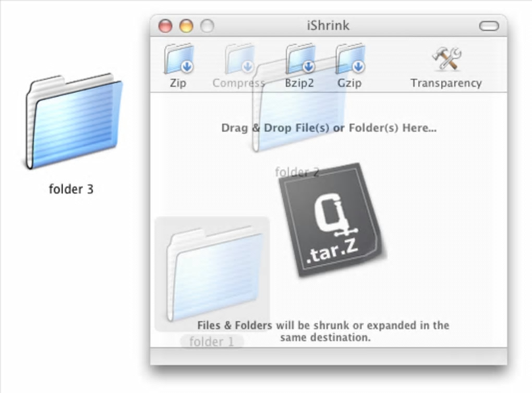Click the folder 1 name label
The image size is (532, 393).
(x=212, y=341)
